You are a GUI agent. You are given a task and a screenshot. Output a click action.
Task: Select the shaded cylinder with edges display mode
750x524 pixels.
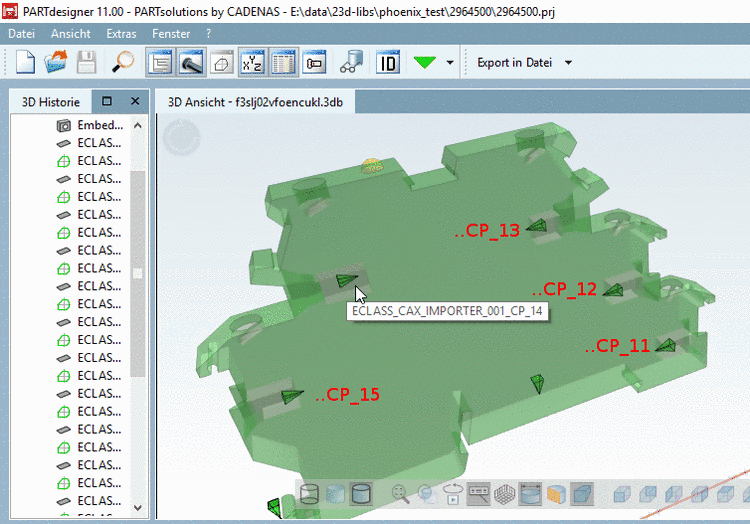[361, 494]
